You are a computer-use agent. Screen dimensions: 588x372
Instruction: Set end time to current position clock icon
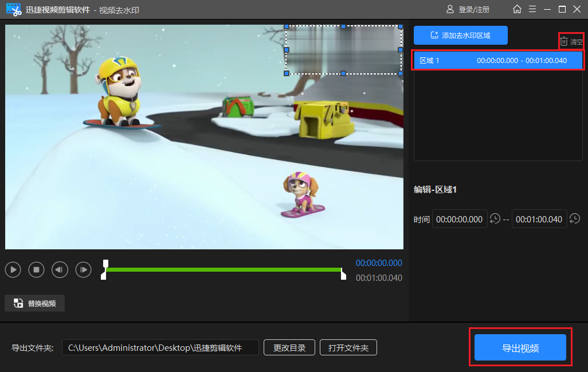click(x=574, y=218)
